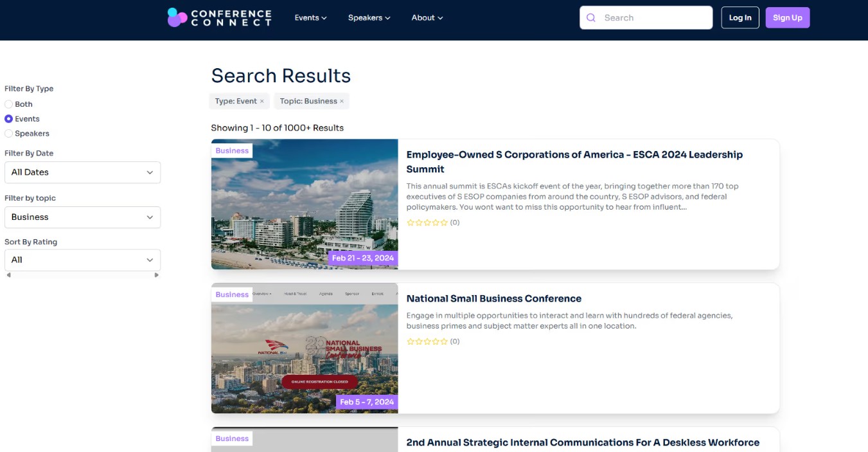The image size is (868, 452).
Task: Select the Both radio button
Action: click(9, 104)
